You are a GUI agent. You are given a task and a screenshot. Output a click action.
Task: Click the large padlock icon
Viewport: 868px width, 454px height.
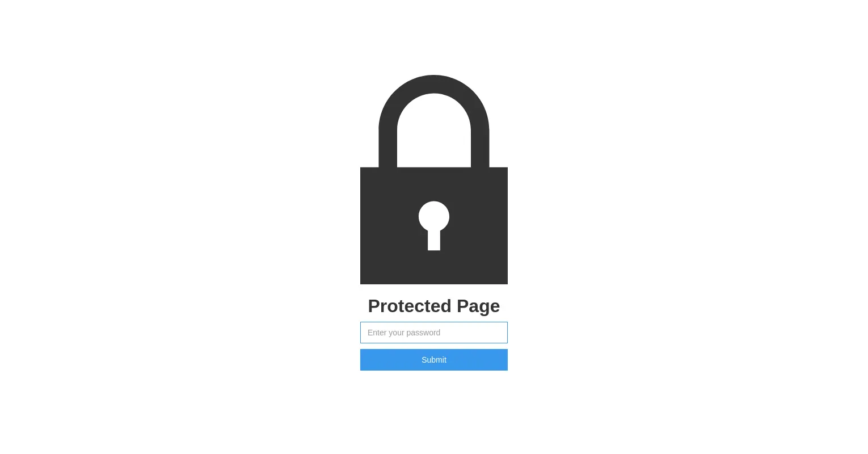point(434,179)
